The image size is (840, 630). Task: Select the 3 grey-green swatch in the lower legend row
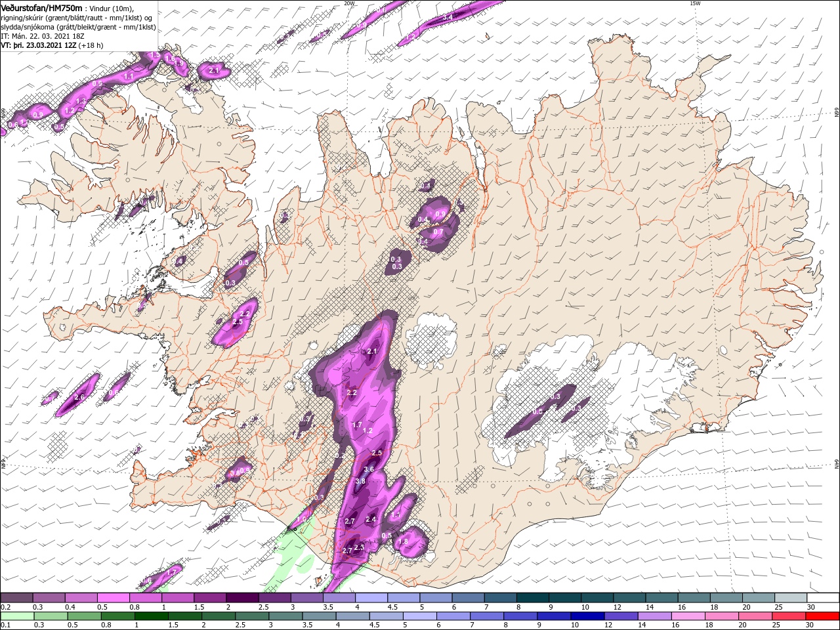[285, 616]
